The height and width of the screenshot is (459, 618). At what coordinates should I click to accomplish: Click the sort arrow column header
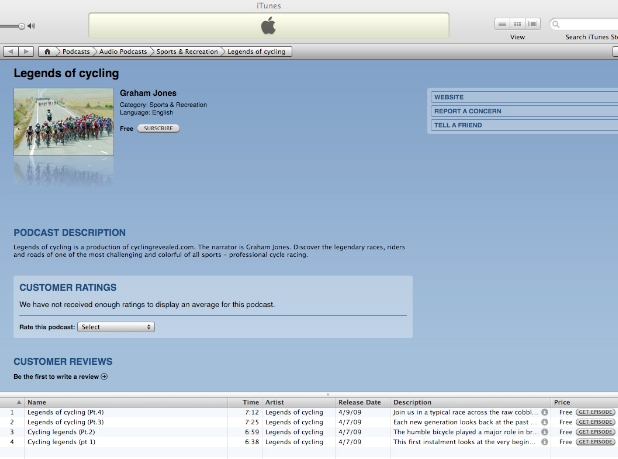click(12, 402)
